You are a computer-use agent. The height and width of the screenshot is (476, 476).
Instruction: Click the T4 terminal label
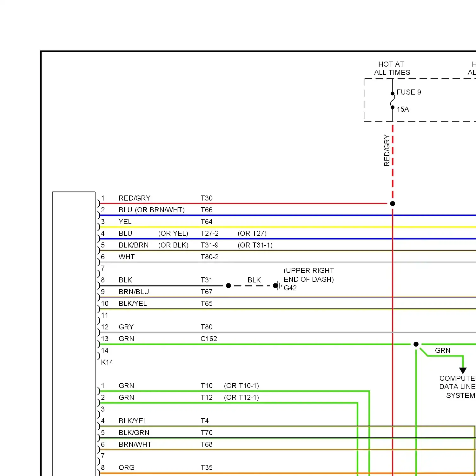click(x=204, y=421)
